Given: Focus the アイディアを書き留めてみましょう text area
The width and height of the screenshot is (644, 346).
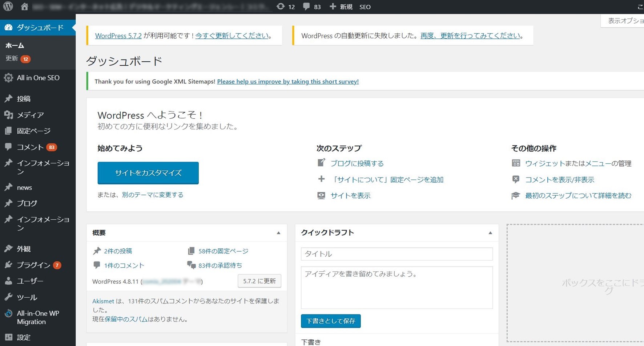Looking at the screenshot, I should pyautogui.click(x=397, y=288).
